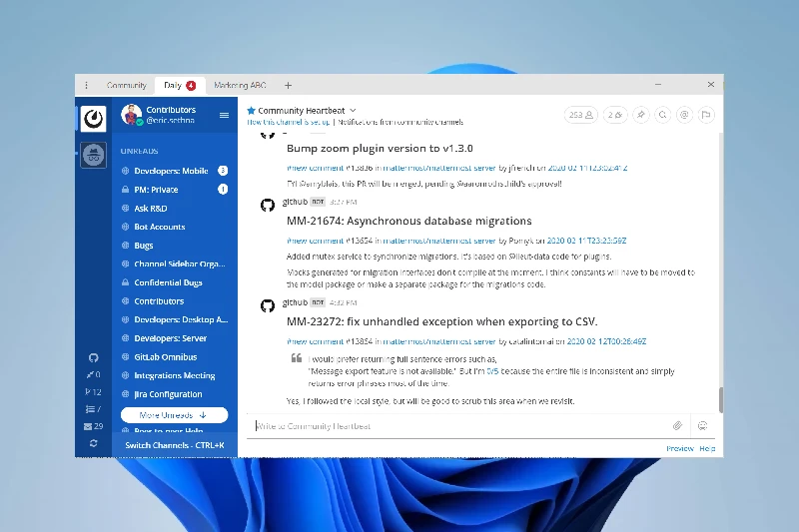Screen dimensions: 799x532
Task: Select the Daily server tab
Action: coord(180,85)
